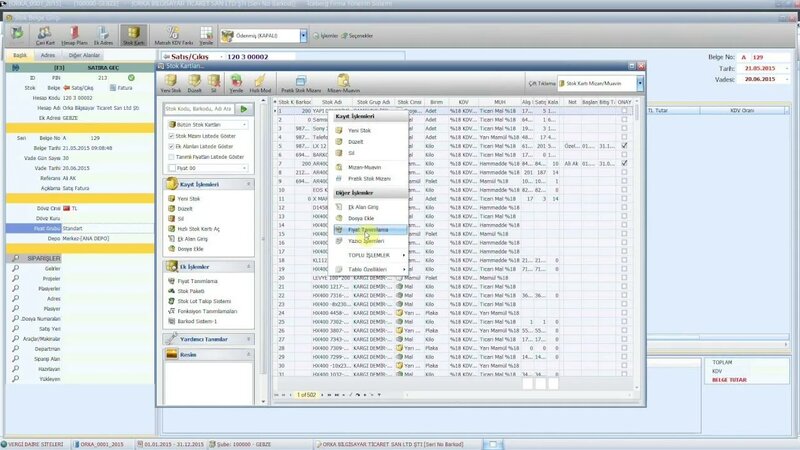Click the SATIRA GEÇ button

103,67
